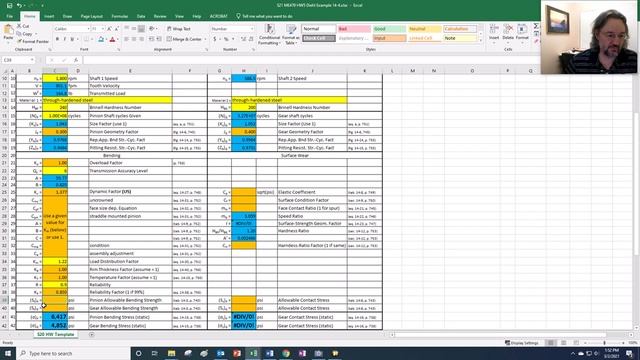The height and width of the screenshot is (360, 640).
Task: Toggle Center horizontal alignment
Action: click(134, 39)
